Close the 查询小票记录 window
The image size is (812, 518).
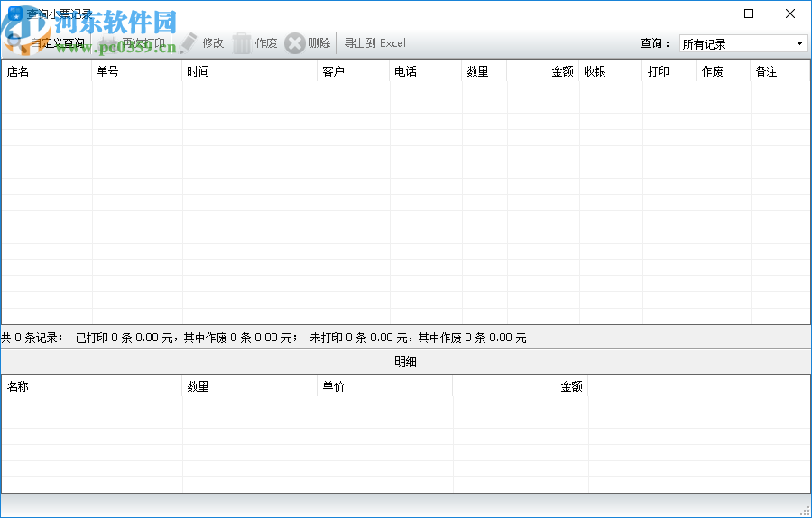[790, 14]
